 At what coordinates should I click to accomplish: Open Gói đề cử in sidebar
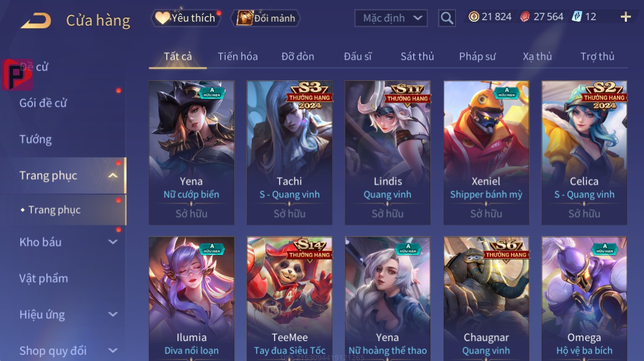(x=43, y=103)
